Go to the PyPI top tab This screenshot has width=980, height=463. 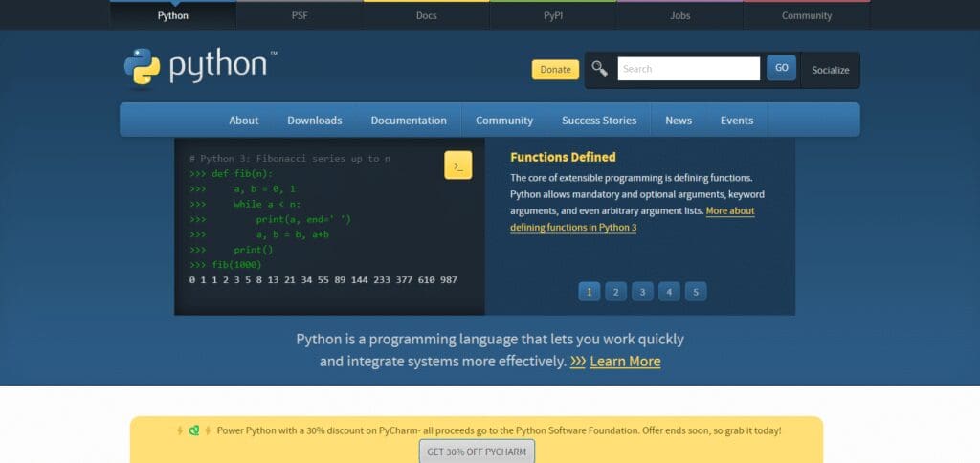pos(553,15)
